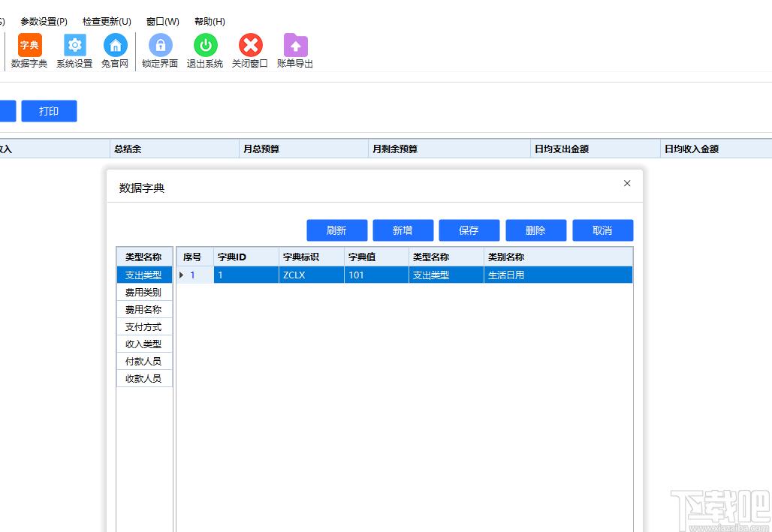Screen dimensions: 772x532
Task: Click the ZCLX cell in the row
Action: point(311,275)
